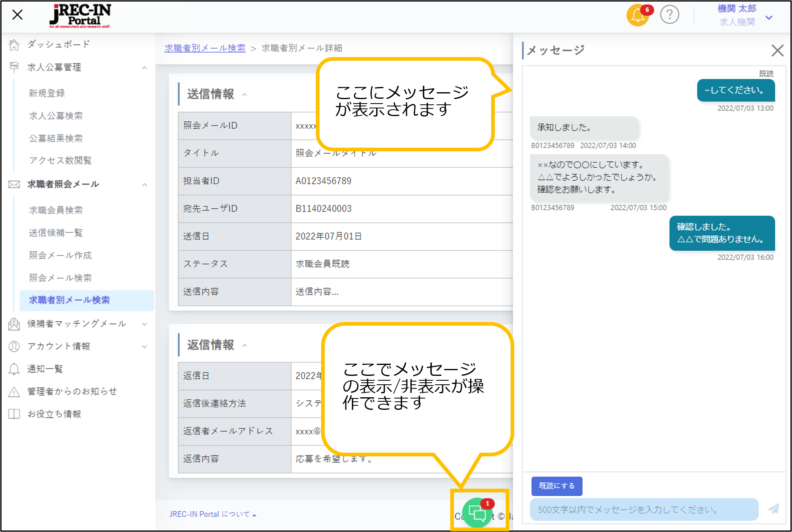This screenshot has width=792, height=532.
Task: Open 通知一覧 page
Action: pos(45,369)
